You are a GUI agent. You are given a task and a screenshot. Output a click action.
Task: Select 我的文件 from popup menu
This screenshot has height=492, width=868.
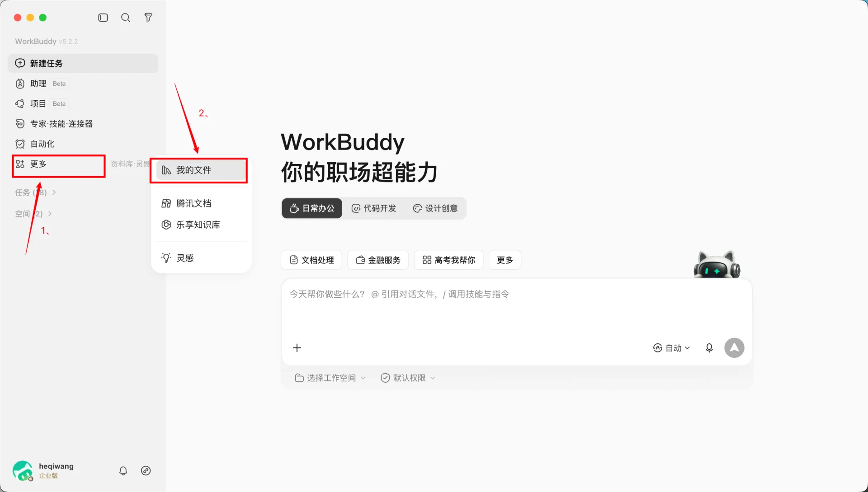pyautogui.click(x=201, y=170)
